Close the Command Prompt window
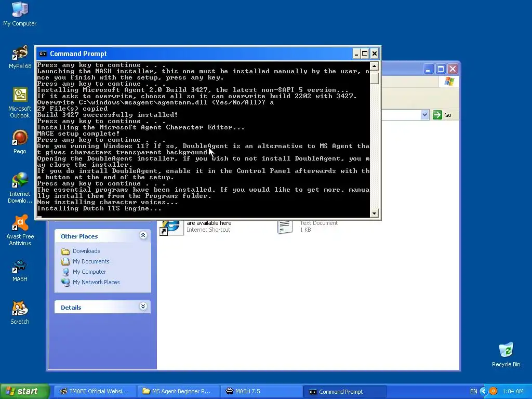This screenshot has height=399, width=532. click(x=374, y=54)
